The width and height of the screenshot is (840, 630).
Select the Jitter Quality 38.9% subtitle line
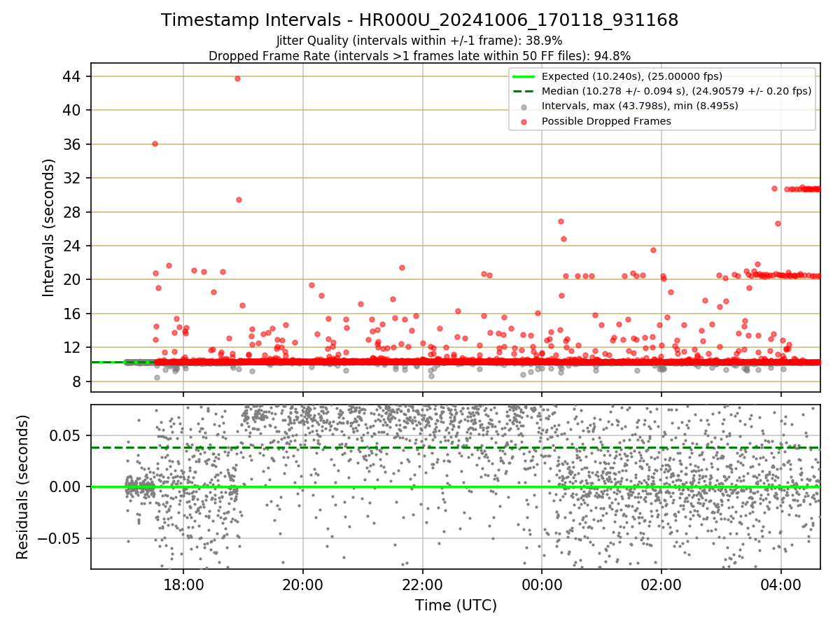pyautogui.click(x=419, y=41)
